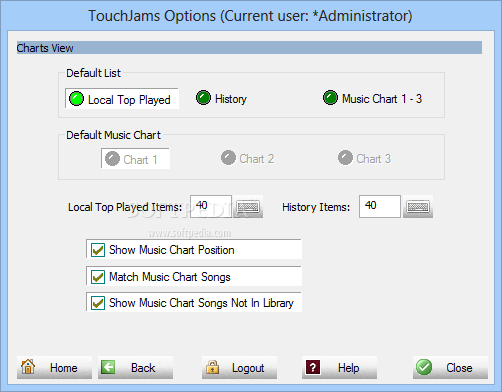Uncheck Match Music Chart Songs
Image resolution: width=502 pixels, height=392 pixels.
click(x=194, y=276)
